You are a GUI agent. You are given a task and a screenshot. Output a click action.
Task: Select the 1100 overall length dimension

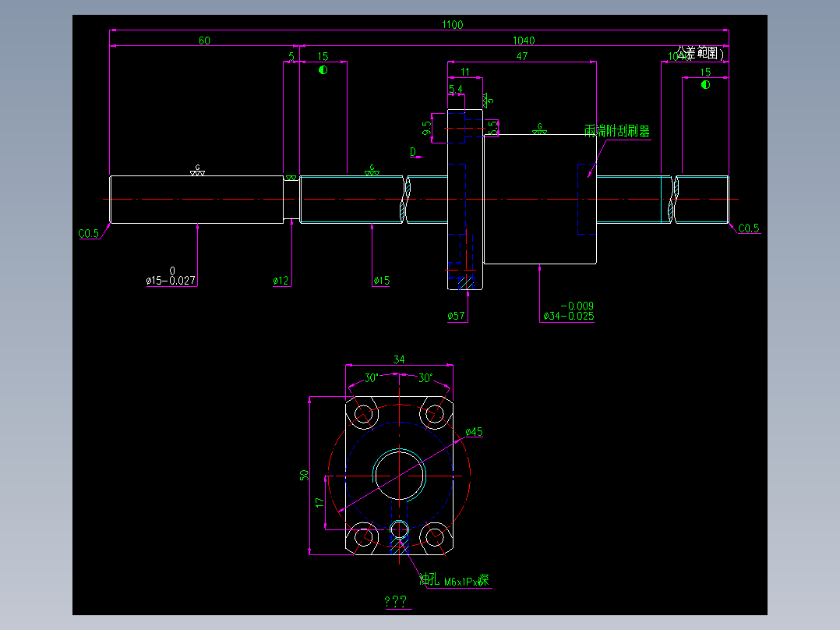tap(454, 24)
